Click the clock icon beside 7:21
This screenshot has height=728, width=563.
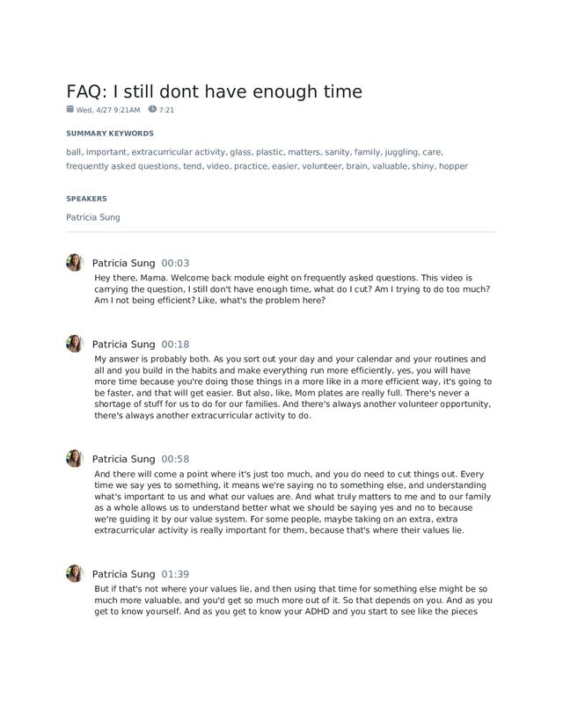pyautogui.click(x=153, y=110)
